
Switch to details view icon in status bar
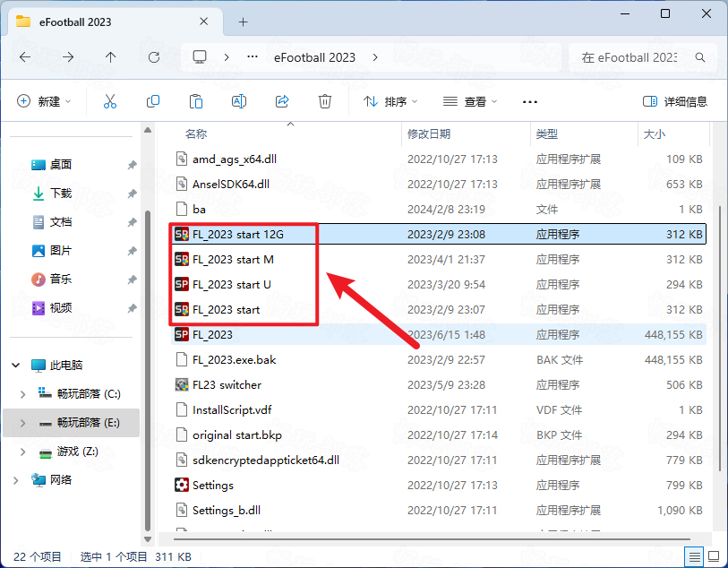[x=694, y=556]
